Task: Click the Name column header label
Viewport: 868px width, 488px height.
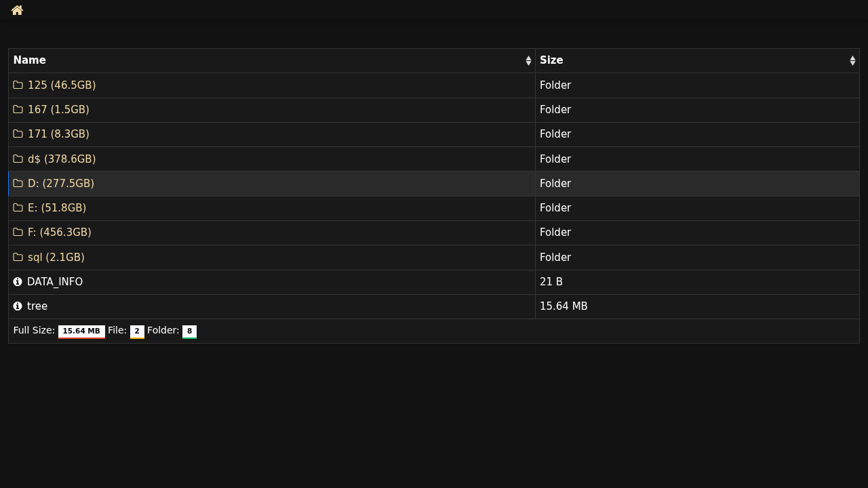Action: [30, 60]
